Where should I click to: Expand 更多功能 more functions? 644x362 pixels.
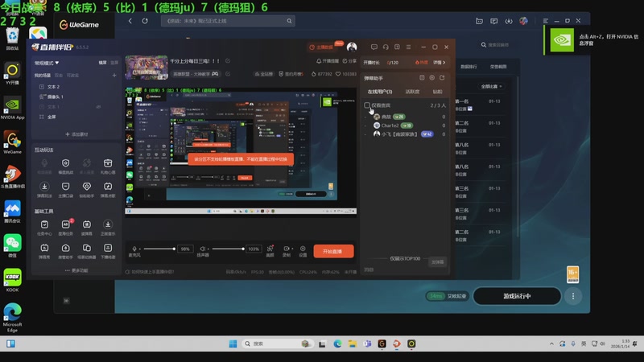76,270
